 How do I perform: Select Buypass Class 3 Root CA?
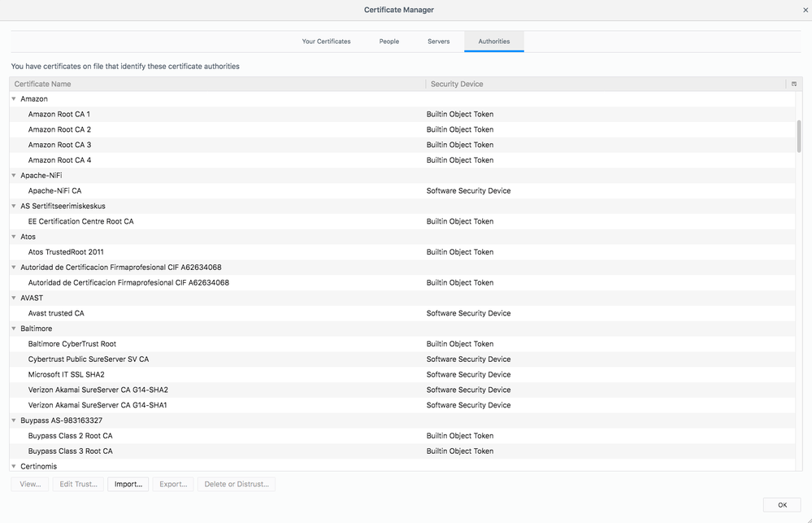(402, 451)
